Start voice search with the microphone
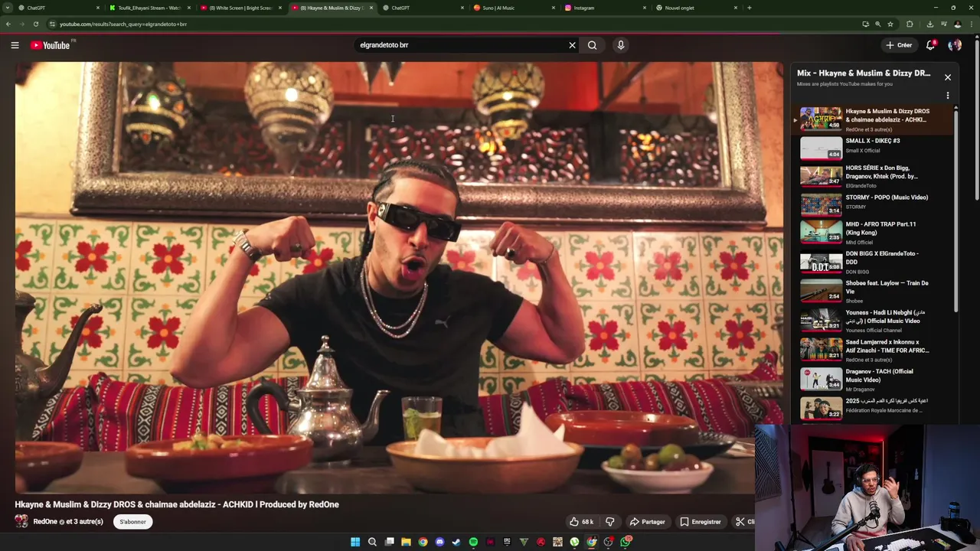 pyautogui.click(x=621, y=45)
